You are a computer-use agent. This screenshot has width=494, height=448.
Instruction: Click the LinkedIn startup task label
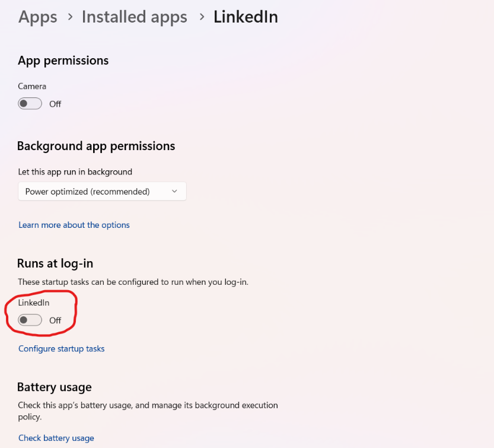tap(34, 303)
